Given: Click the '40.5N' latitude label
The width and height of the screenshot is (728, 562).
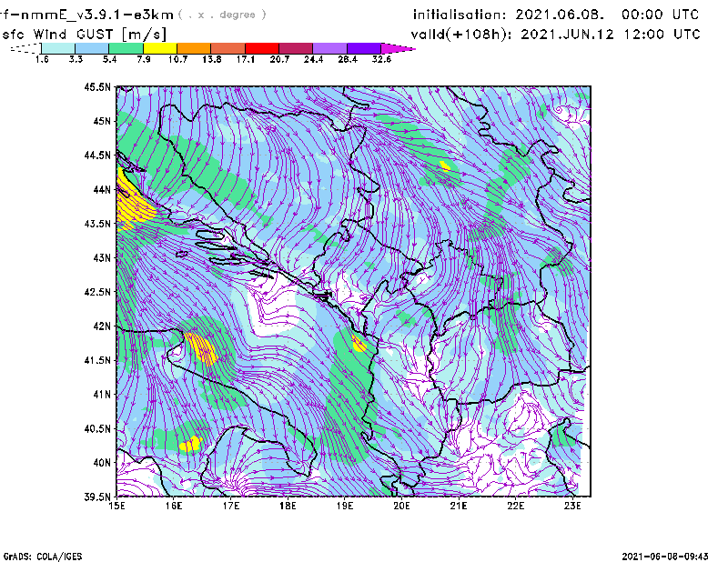Looking at the screenshot, I should point(97,428).
